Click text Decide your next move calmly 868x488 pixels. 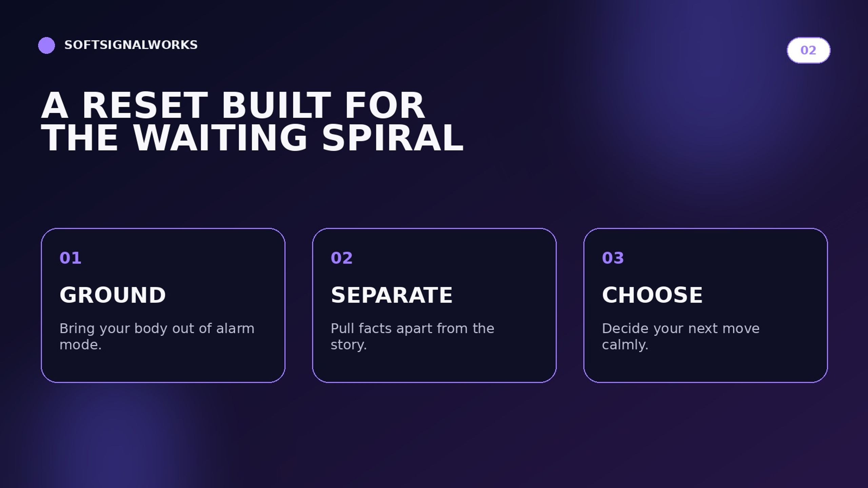[x=680, y=336]
